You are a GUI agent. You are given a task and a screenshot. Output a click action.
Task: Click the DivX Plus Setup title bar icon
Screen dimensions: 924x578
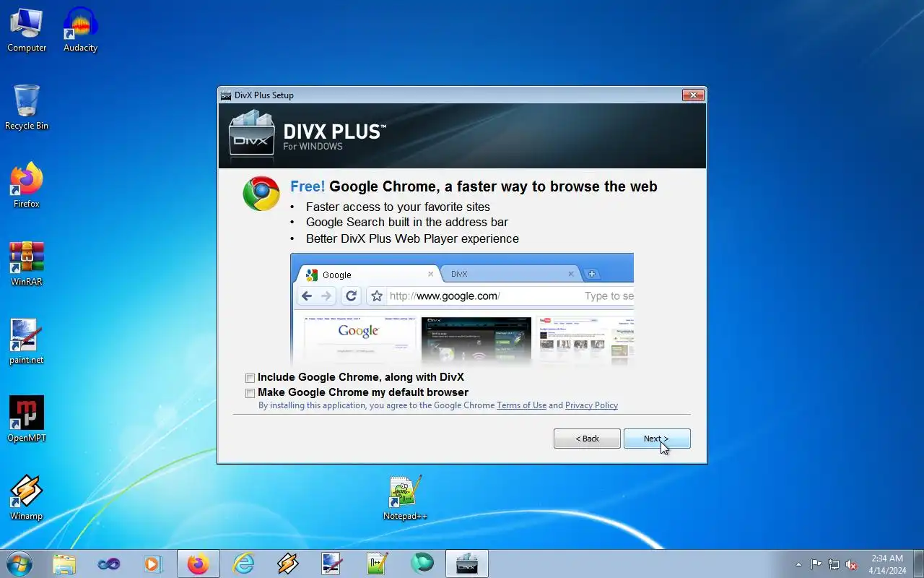tap(226, 95)
